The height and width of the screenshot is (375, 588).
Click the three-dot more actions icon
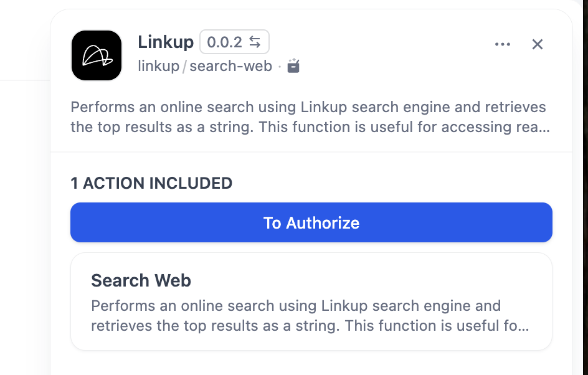503,44
